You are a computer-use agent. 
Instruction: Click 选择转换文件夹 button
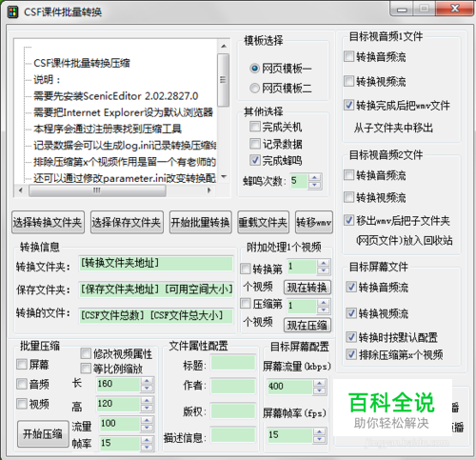48,223
